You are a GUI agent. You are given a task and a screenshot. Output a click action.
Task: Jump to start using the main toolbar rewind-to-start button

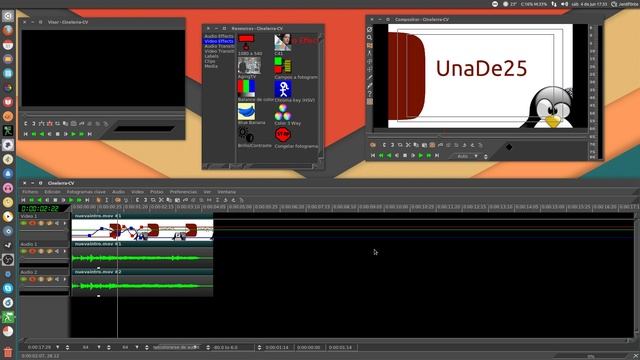coord(23,200)
